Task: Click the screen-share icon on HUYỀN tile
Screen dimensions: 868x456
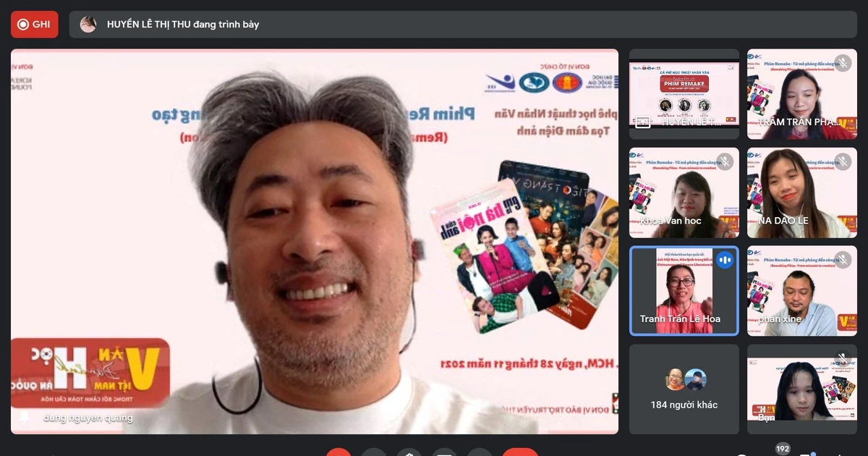Action: coord(642,122)
